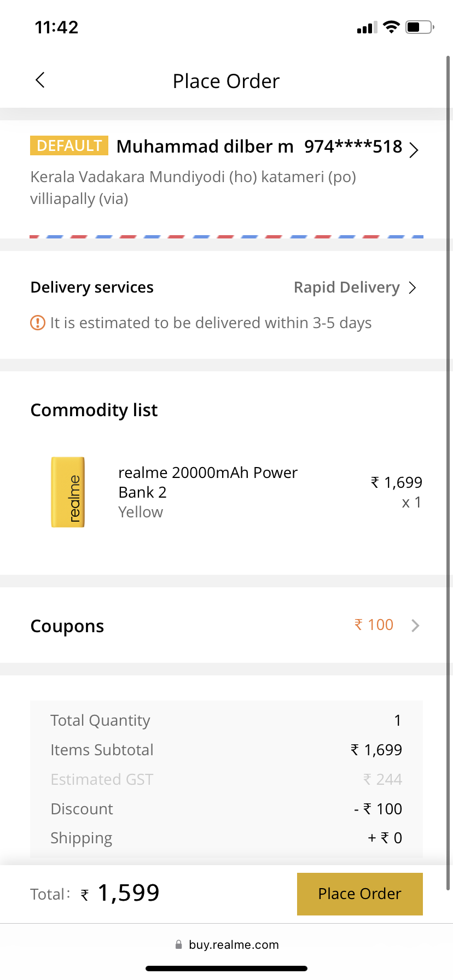The image size is (453, 980).
Task: Tap the cellular signal bars icon
Action: 367,28
